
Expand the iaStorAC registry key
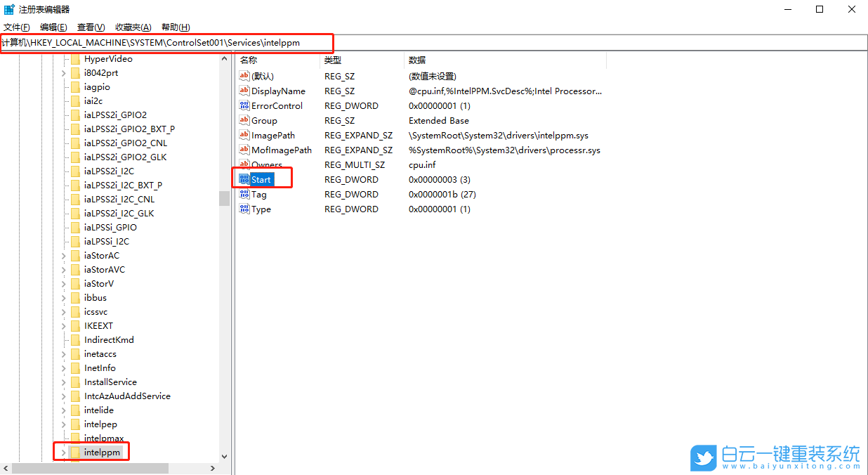[63, 255]
